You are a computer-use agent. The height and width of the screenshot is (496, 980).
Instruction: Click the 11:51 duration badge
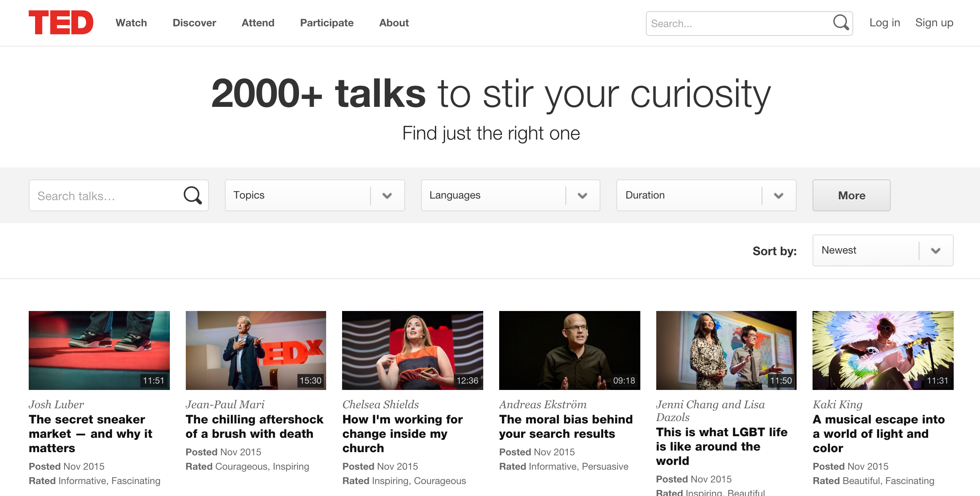pyautogui.click(x=154, y=381)
